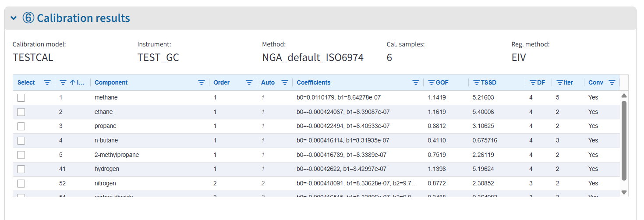Click the 'propane' component cell
The image size is (644, 220).
point(106,126)
